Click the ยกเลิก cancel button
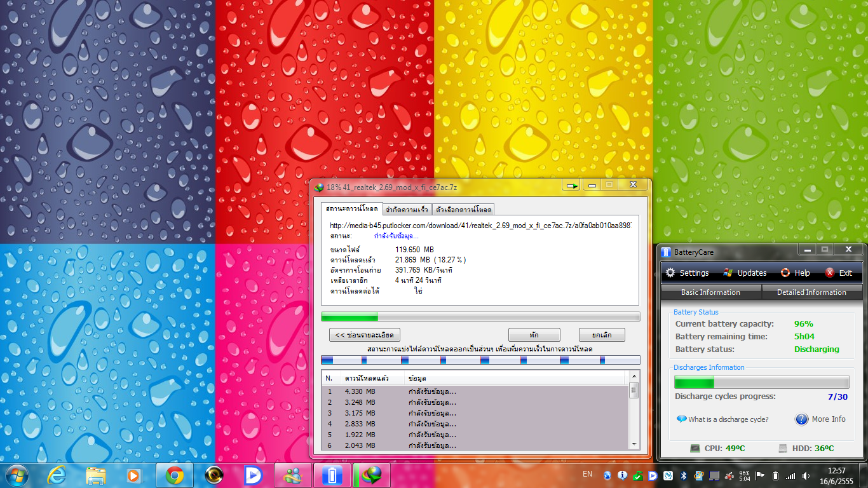The width and height of the screenshot is (868, 488). click(x=602, y=335)
